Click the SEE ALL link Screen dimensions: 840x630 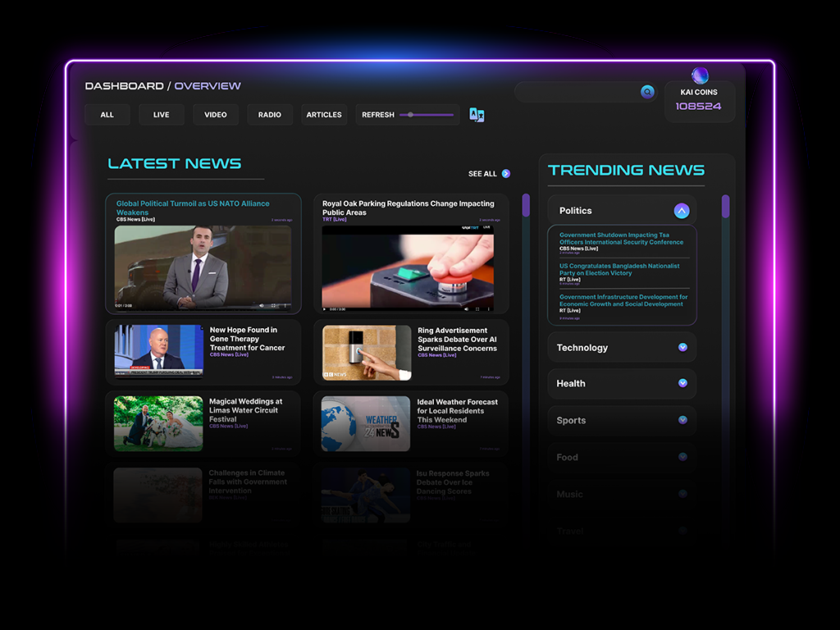click(482, 174)
